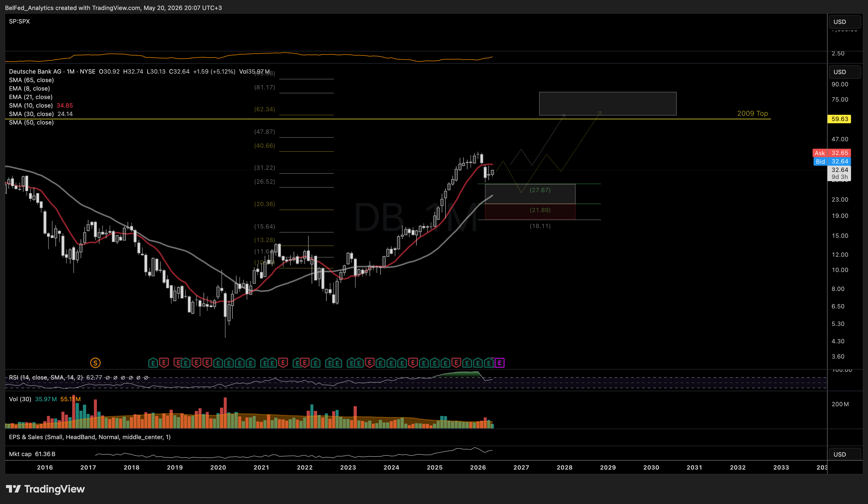Click the TradingView logo at bottom

pos(45,489)
